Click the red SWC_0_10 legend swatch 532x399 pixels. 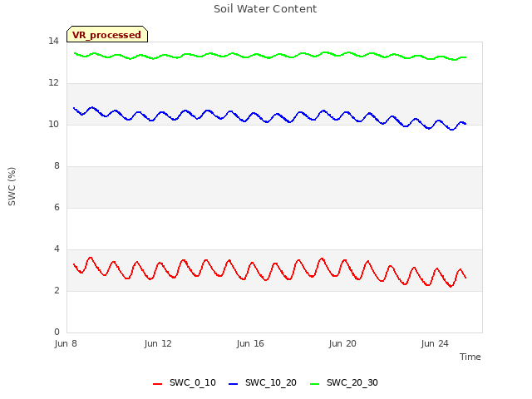point(157,384)
